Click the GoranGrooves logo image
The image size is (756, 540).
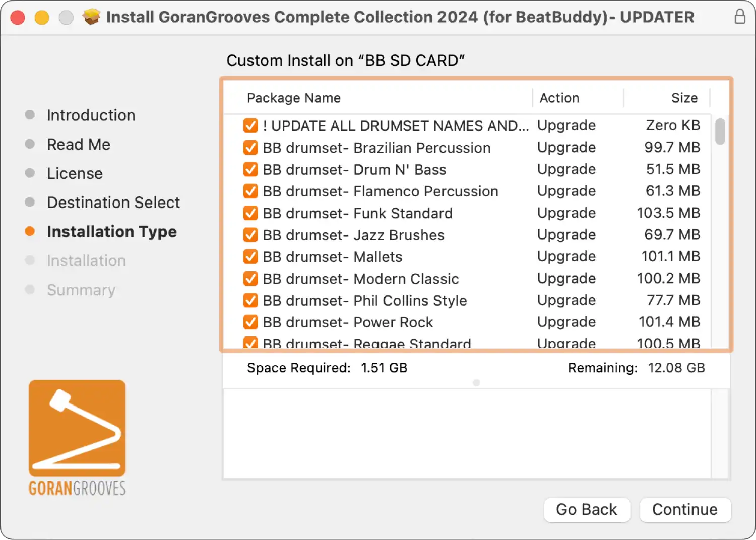[77, 438]
